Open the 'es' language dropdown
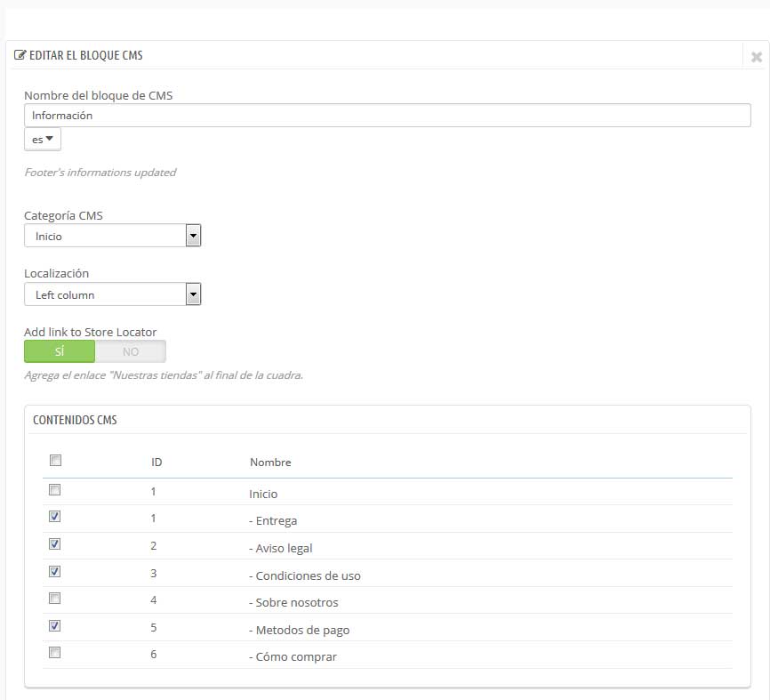 click(x=42, y=140)
